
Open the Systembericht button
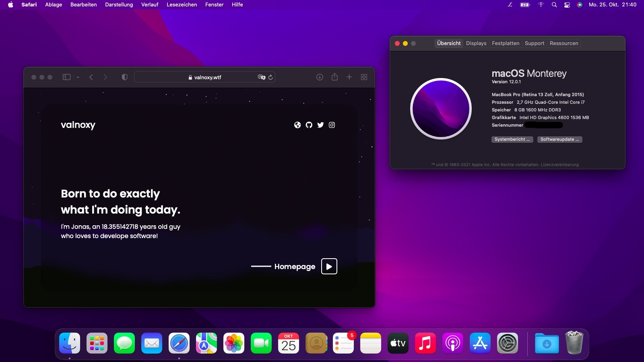click(512, 140)
